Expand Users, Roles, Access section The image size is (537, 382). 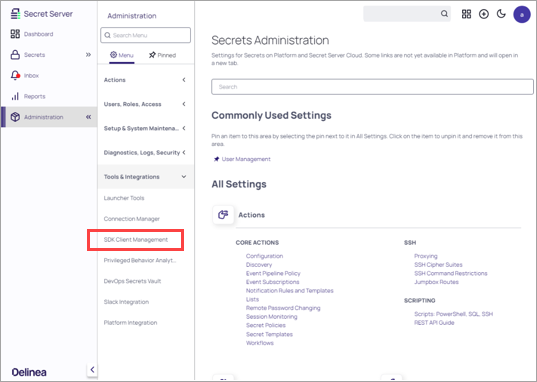click(x=146, y=104)
